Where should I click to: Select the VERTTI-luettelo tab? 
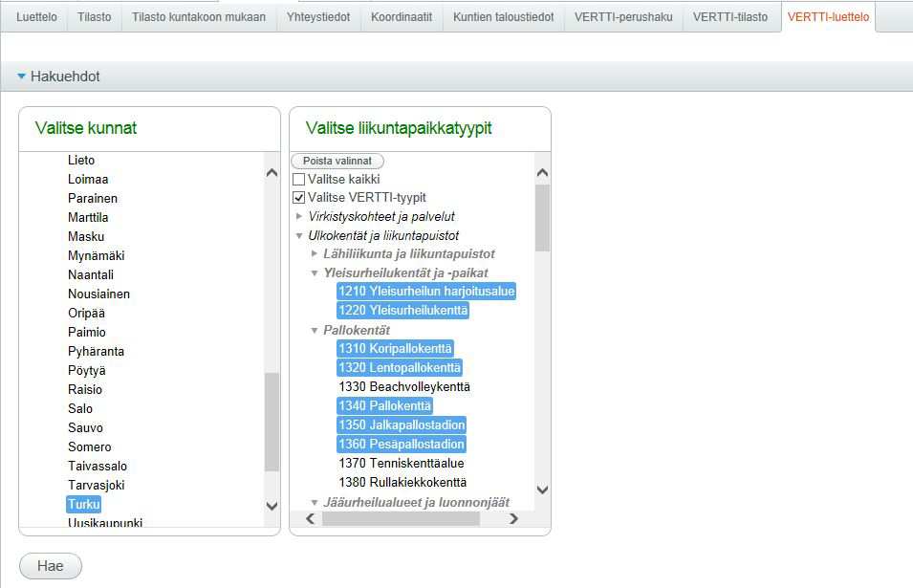pos(828,17)
